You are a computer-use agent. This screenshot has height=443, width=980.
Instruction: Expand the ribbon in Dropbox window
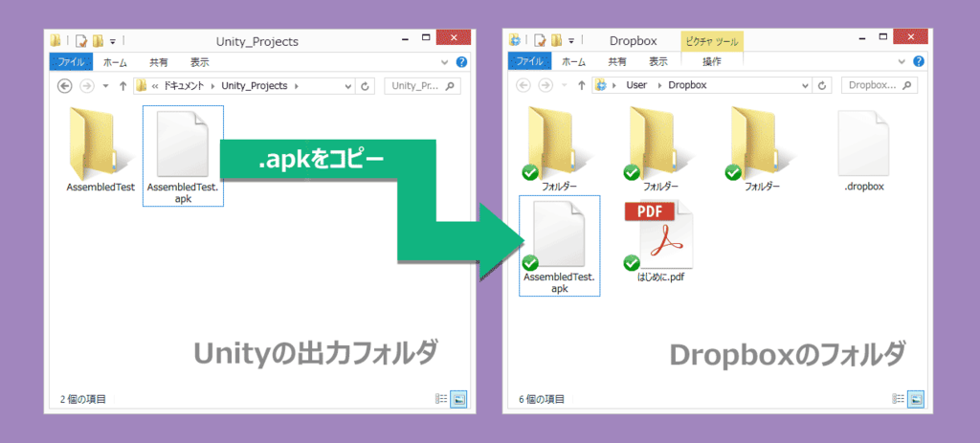point(902,61)
